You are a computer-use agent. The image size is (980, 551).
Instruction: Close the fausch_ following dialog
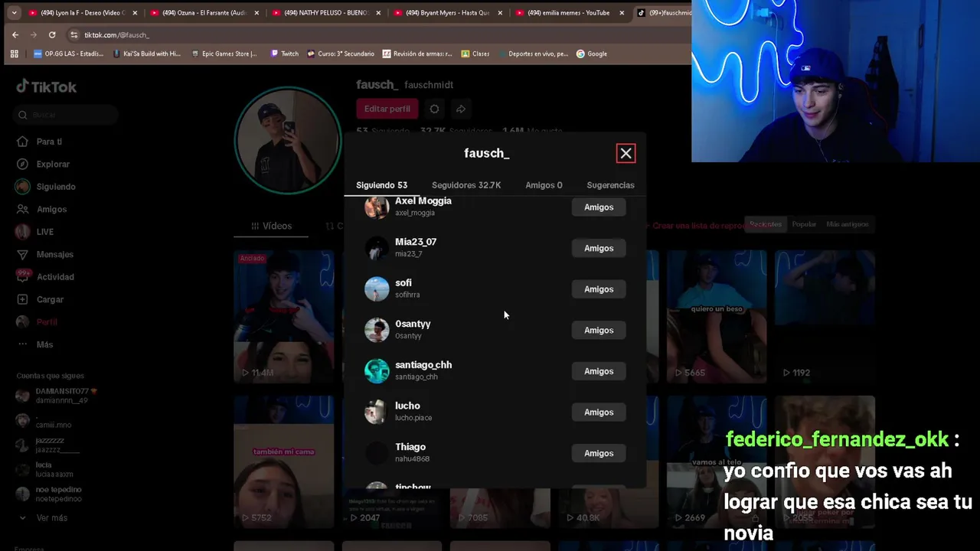pos(626,153)
